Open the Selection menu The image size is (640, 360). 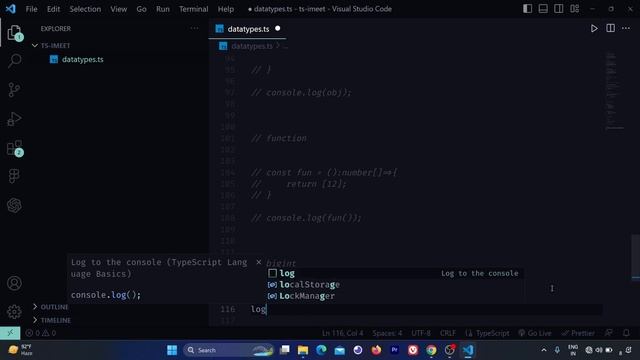pos(85,9)
